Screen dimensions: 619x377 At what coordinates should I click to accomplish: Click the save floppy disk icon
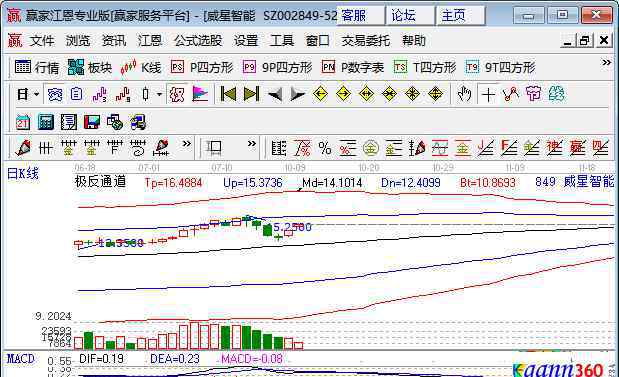(92, 122)
